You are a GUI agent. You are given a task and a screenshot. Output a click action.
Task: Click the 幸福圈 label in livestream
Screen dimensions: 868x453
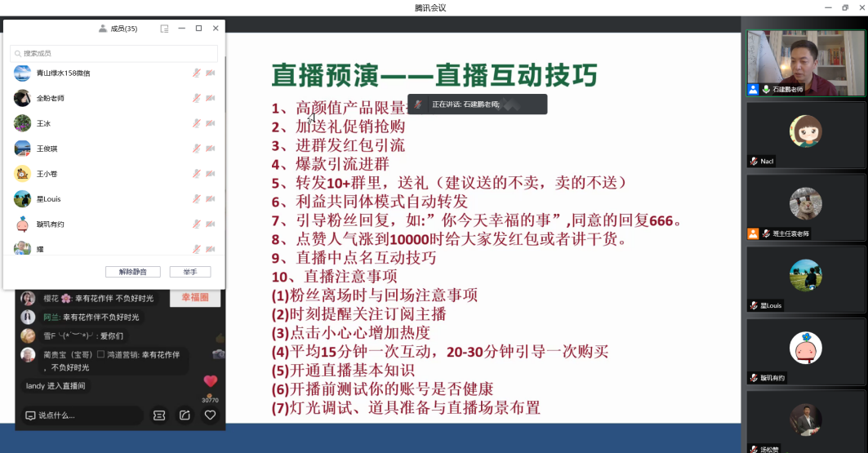coord(195,298)
